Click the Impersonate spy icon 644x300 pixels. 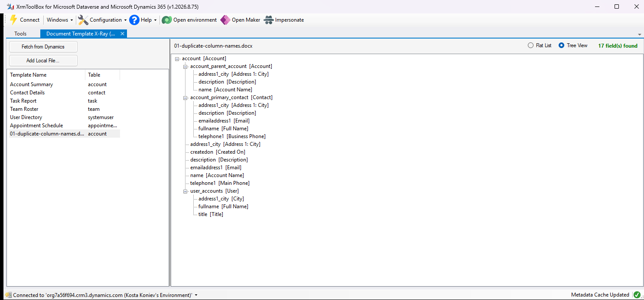(269, 20)
